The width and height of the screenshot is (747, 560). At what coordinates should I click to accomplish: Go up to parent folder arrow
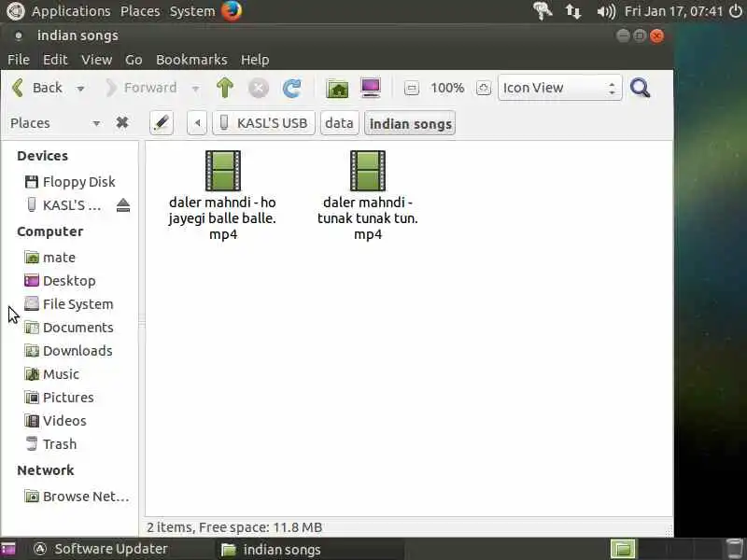pos(224,88)
